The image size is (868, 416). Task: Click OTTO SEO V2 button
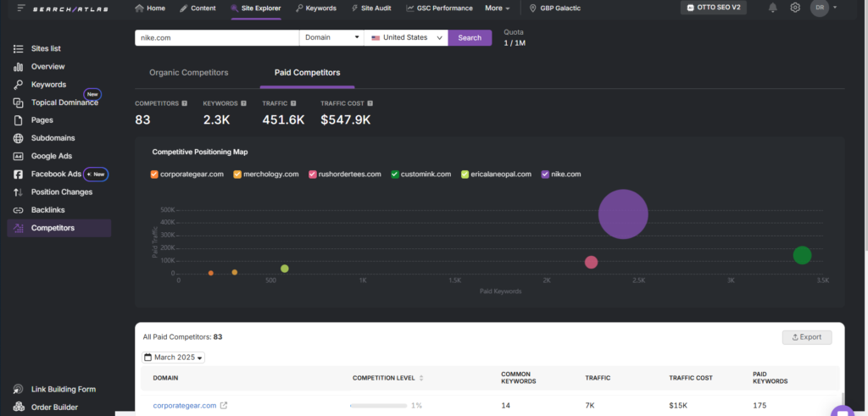(713, 8)
